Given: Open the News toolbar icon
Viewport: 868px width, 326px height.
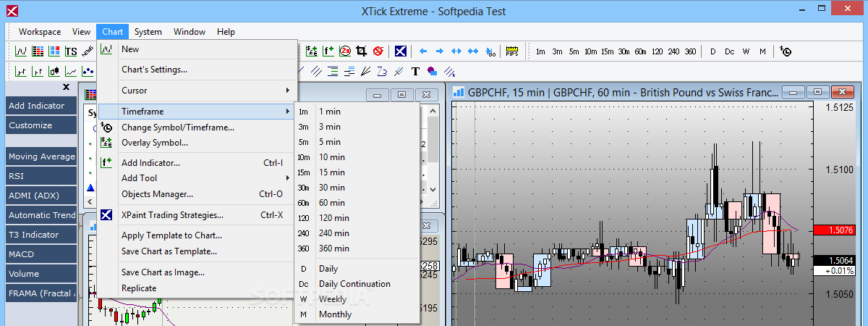Looking at the screenshot, I should (88, 51).
